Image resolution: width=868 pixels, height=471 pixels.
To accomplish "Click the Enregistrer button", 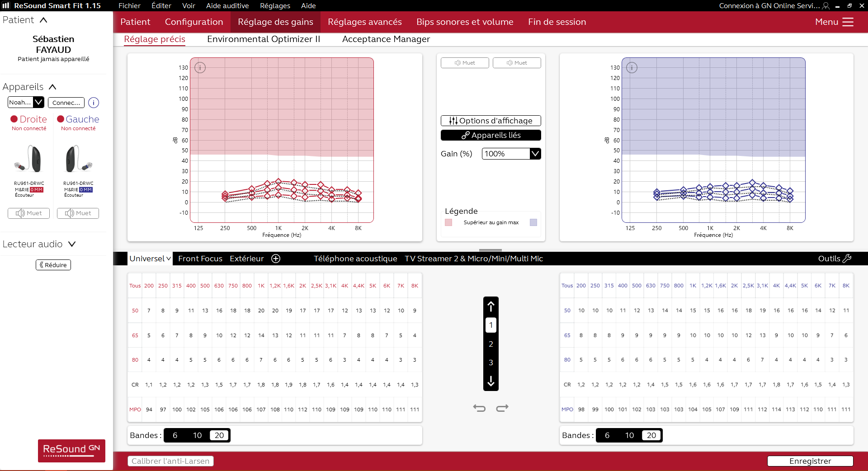I will [x=810, y=461].
